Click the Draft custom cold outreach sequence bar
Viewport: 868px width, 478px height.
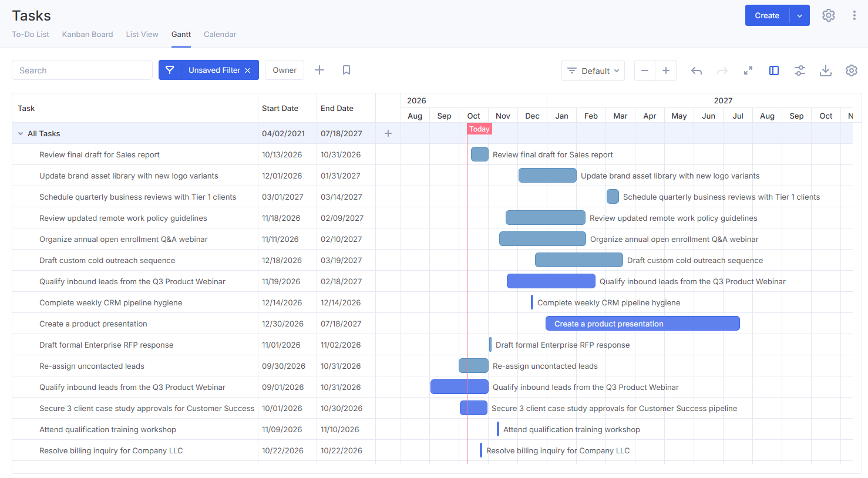point(579,260)
